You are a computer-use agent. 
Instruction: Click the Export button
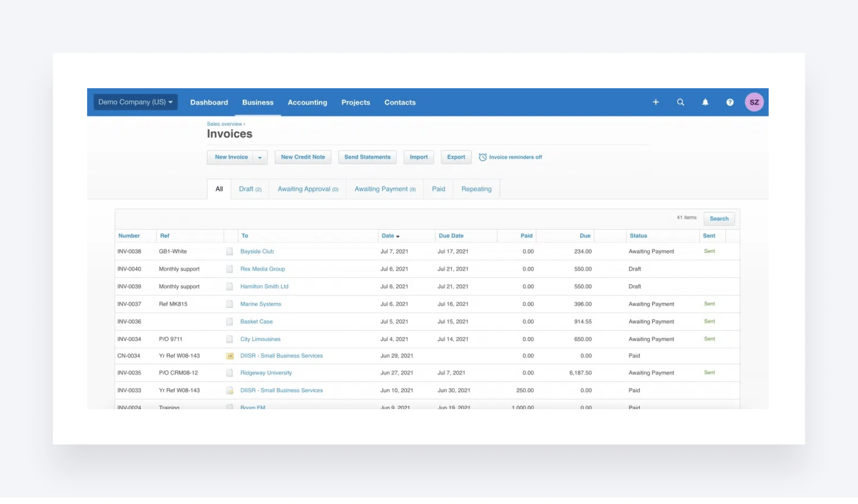[456, 157]
